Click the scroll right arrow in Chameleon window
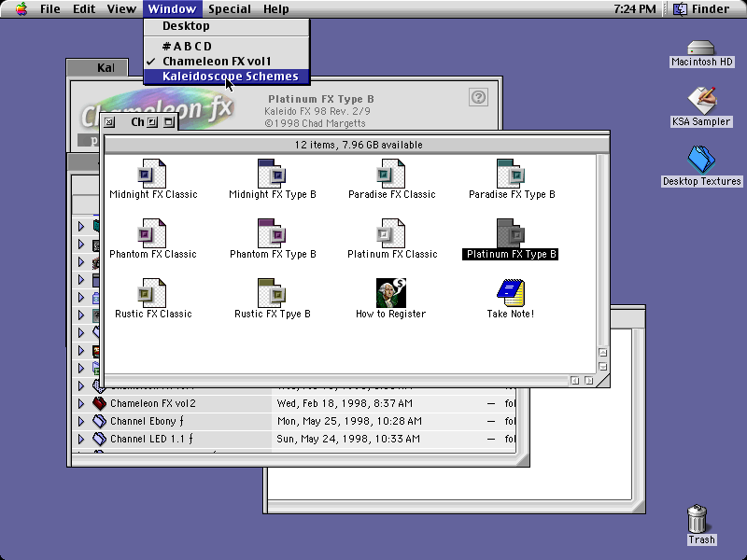 click(x=589, y=381)
